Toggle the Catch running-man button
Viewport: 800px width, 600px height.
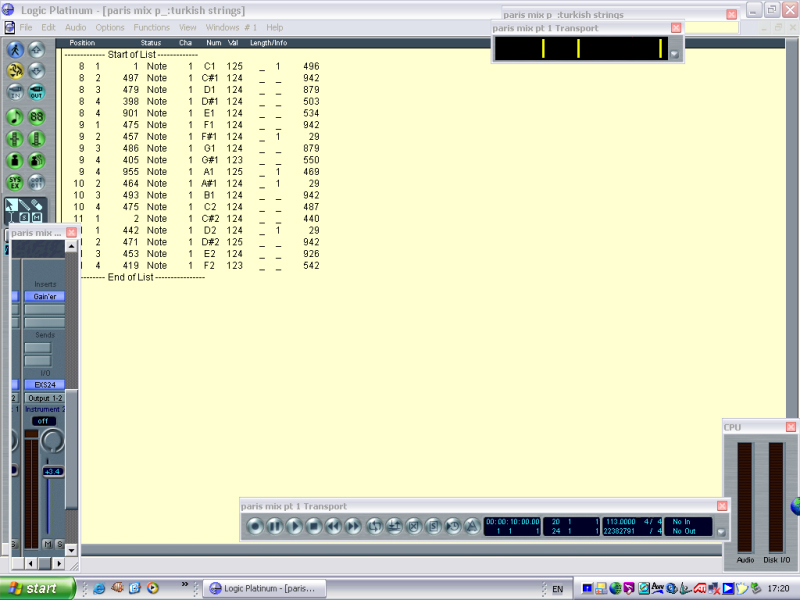pos(16,49)
